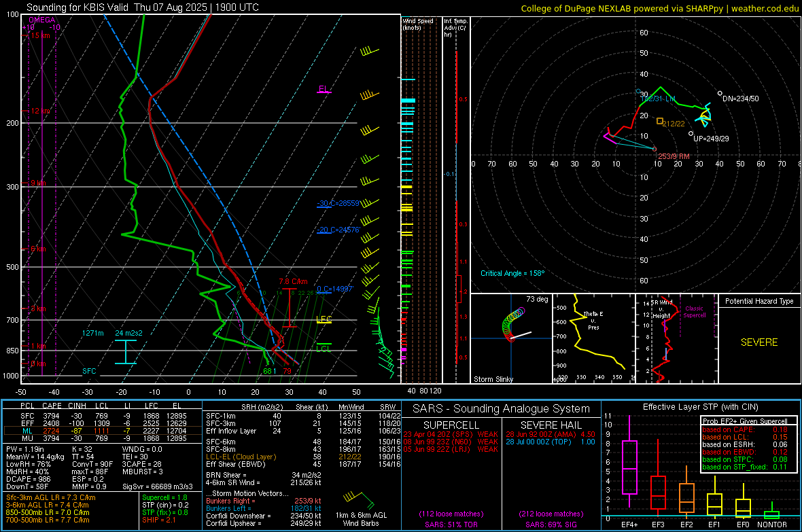Image resolution: width=802 pixels, height=532 pixels.
Task: Click the 'BRN Shear =' line
Action: [264, 475]
